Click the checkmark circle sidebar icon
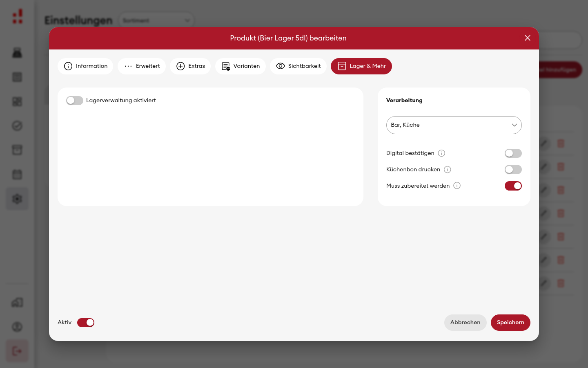 point(17,126)
